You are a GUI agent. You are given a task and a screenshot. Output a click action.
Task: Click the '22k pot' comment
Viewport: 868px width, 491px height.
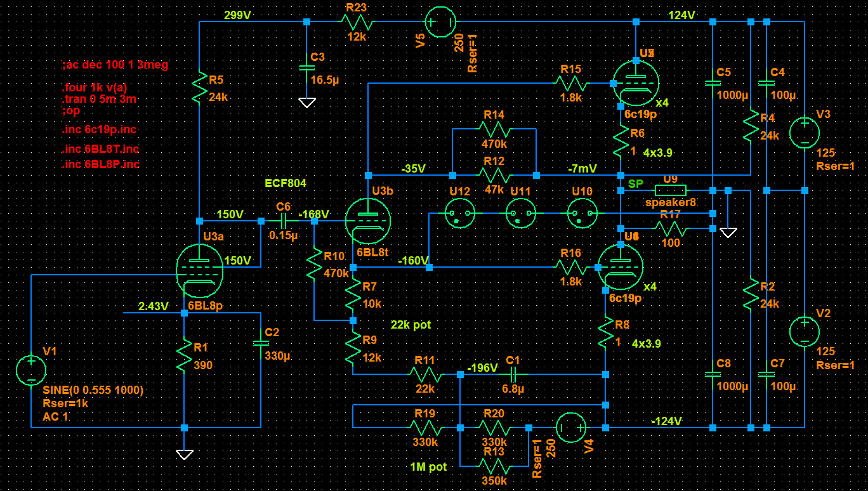click(411, 325)
